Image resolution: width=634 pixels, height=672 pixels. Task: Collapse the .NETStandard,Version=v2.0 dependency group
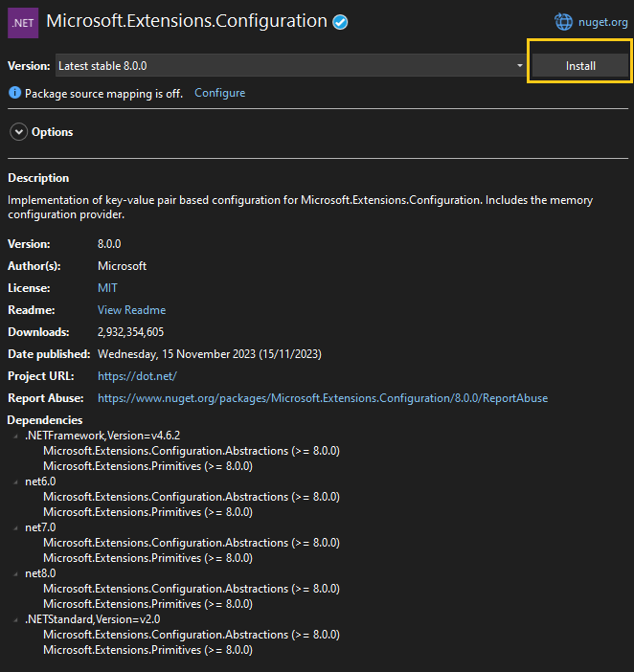click(x=16, y=620)
